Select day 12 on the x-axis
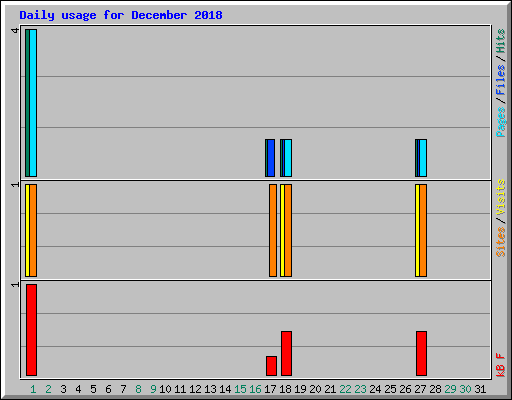This screenshot has width=512, height=400. [x=195, y=389]
